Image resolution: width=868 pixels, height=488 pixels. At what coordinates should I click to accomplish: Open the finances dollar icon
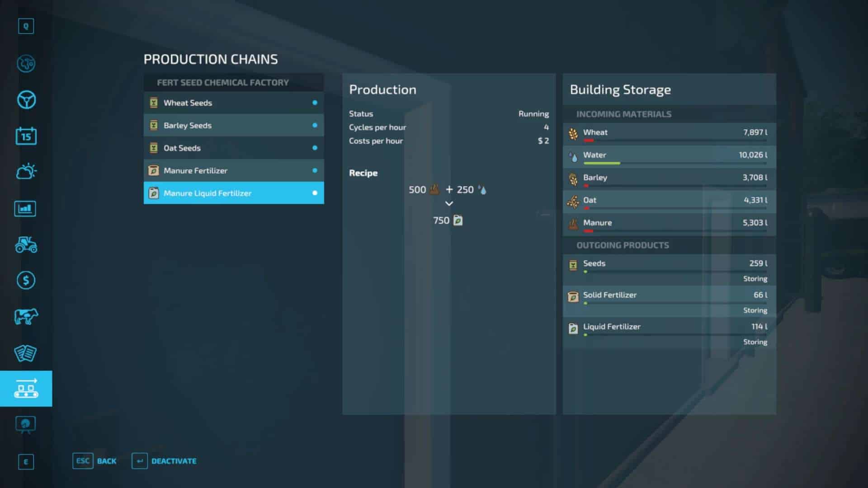click(26, 281)
